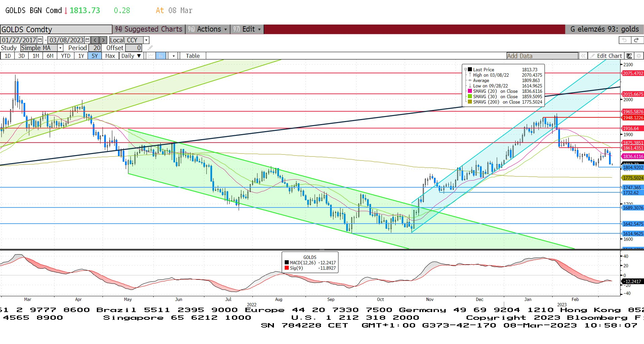Click the Last Price black color swatch

pyautogui.click(x=470, y=70)
